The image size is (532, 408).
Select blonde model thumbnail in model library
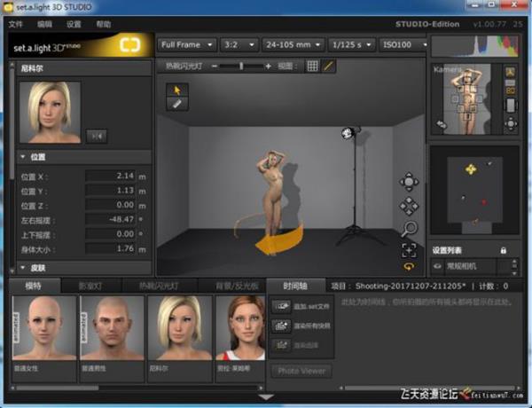(x=180, y=328)
